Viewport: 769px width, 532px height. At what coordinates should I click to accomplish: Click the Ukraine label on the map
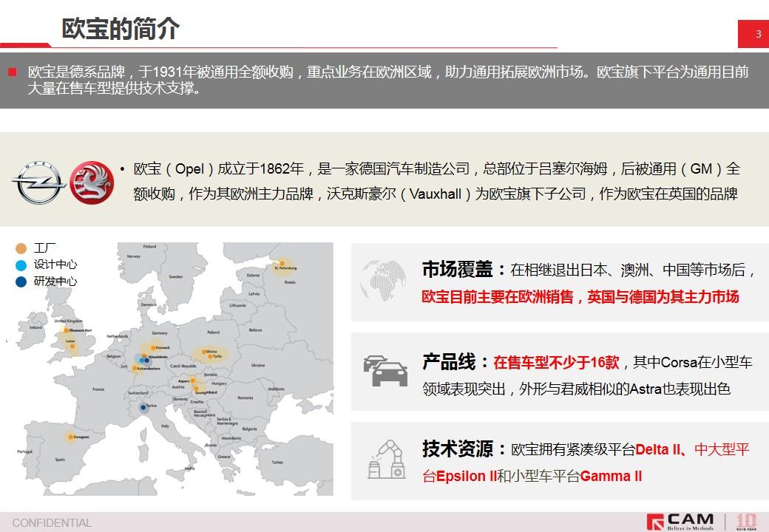coord(258,366)
